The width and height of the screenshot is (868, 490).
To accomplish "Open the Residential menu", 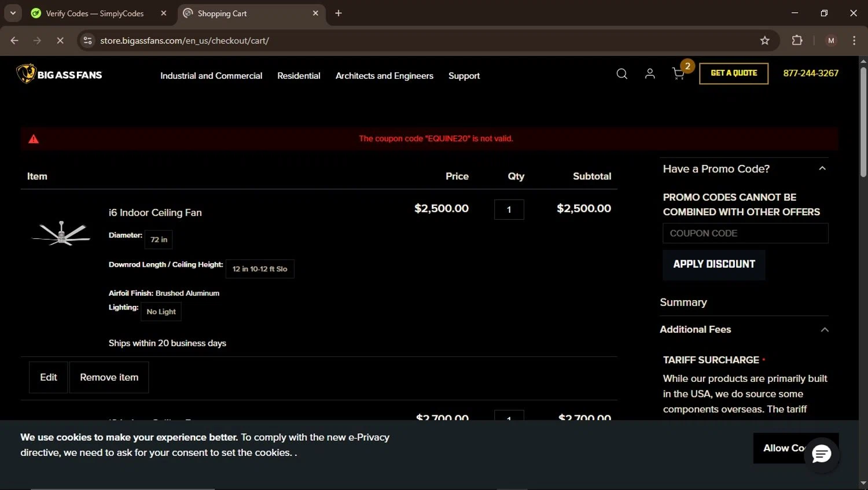I will click(x=299, y=76).
